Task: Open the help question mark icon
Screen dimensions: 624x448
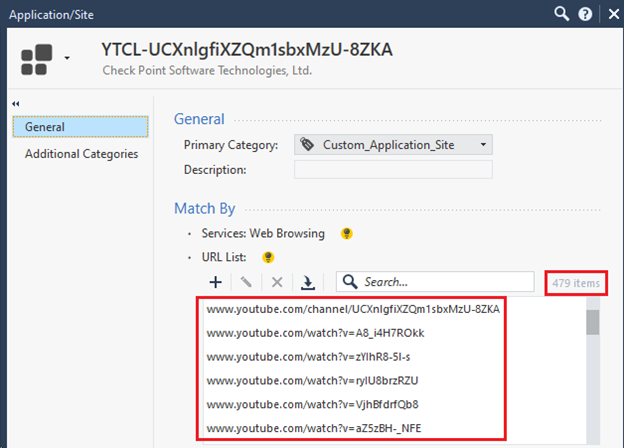Action: coord(585,14)
